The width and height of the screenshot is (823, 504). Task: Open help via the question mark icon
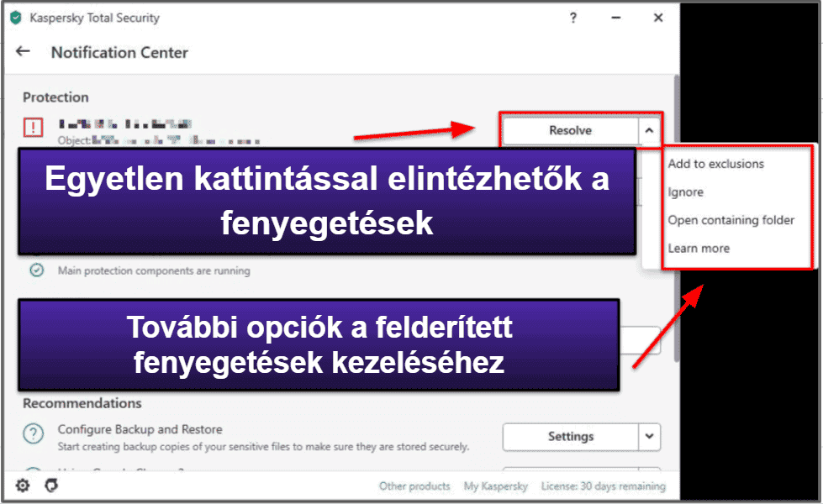point(573,18)
